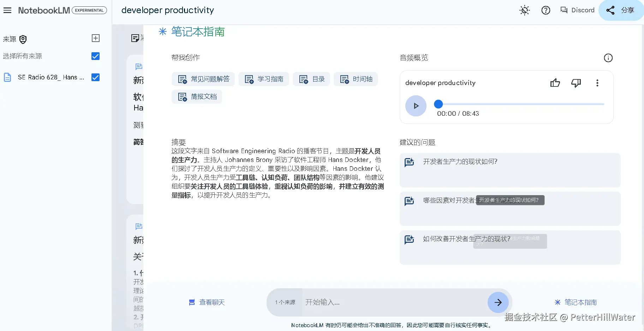Screen dimensions: 644x331
Task: Generate 常见问题解答 FAQ
Action: click(x=203, y=79)
